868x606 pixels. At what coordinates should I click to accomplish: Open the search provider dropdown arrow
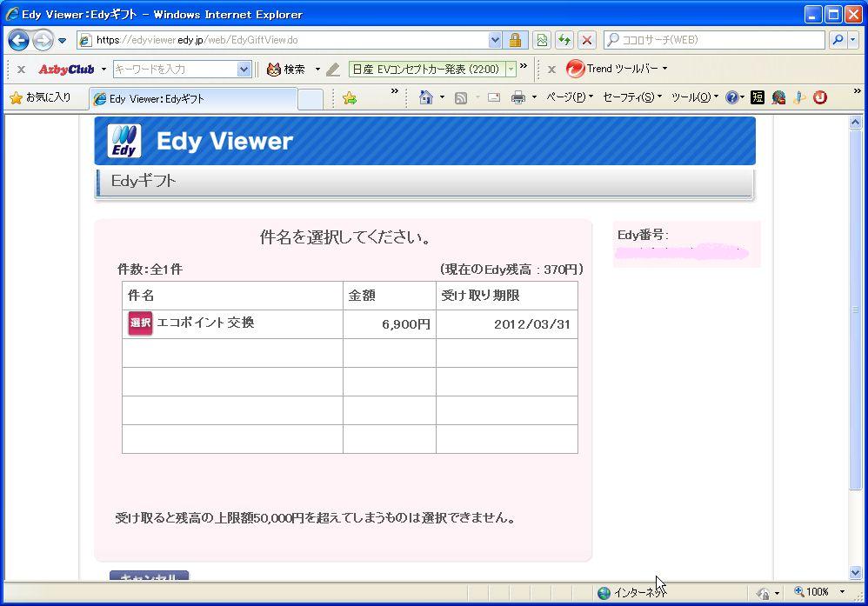(853, 40)
